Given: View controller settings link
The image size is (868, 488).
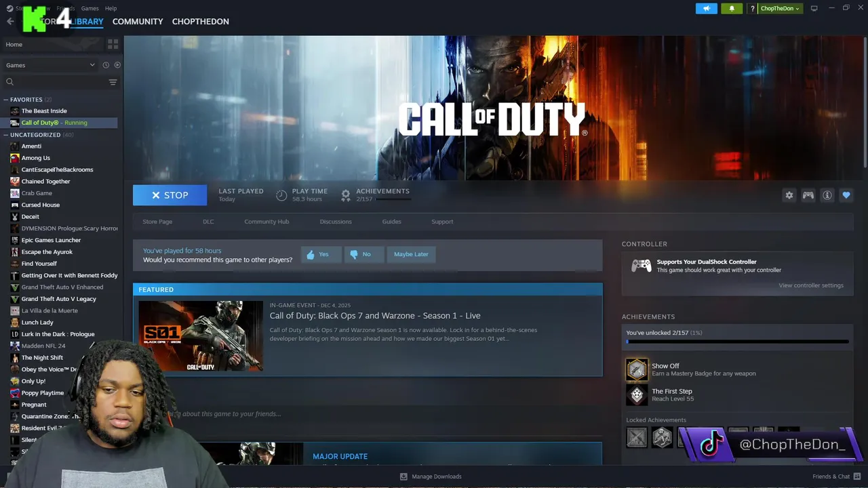Looking at the screenshot, I should click(811, 285).
